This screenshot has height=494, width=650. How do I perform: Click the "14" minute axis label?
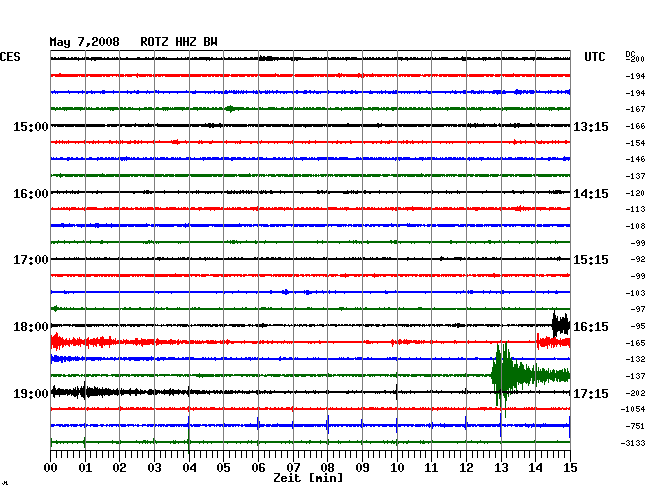coord(535,468)
